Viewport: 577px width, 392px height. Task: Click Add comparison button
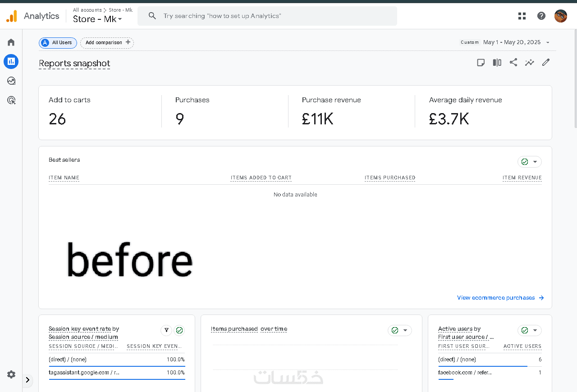tap(107, 43)
